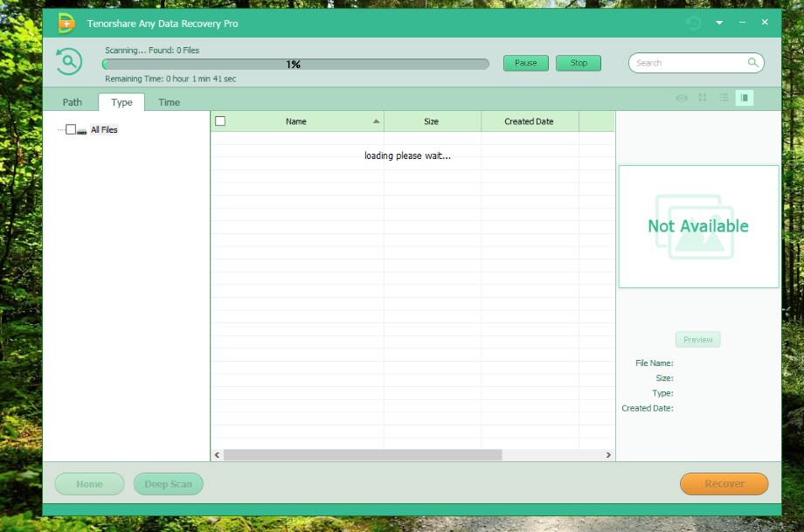Click the Not Available preview thumbnail
This screenshot has width=804, height=532.
pyautogui.click(x=698, y=226)
